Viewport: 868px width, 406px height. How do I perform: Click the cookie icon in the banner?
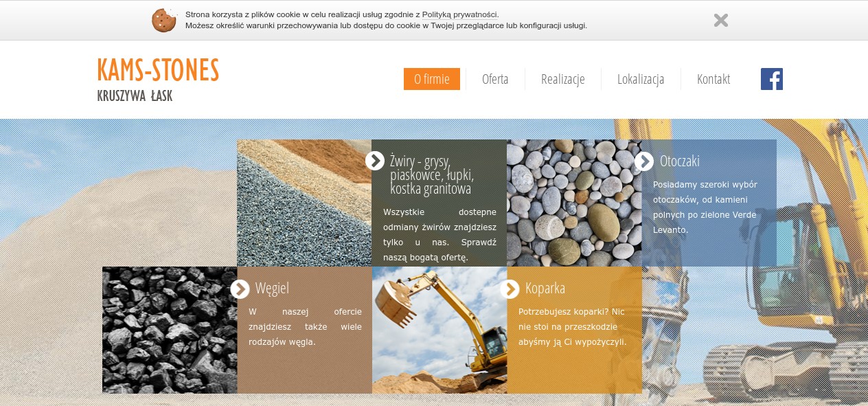[x=163, y=20]
